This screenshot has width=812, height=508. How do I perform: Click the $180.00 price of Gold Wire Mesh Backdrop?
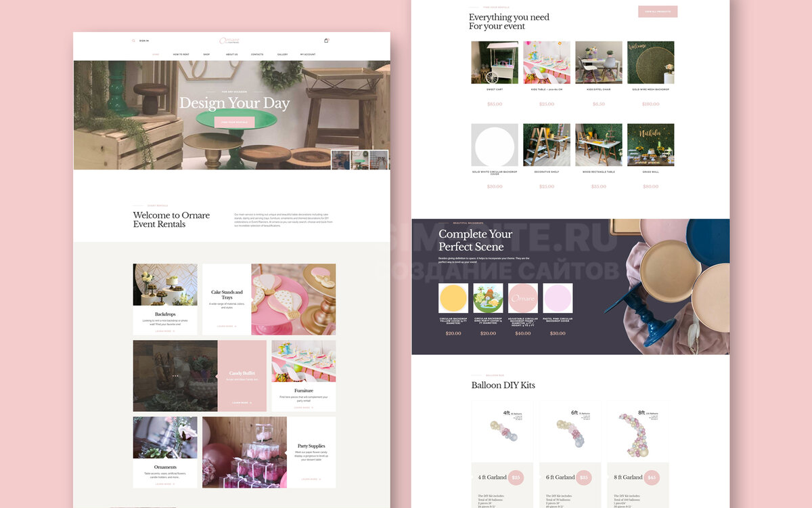pyautogui.click(x=650, y=104)
